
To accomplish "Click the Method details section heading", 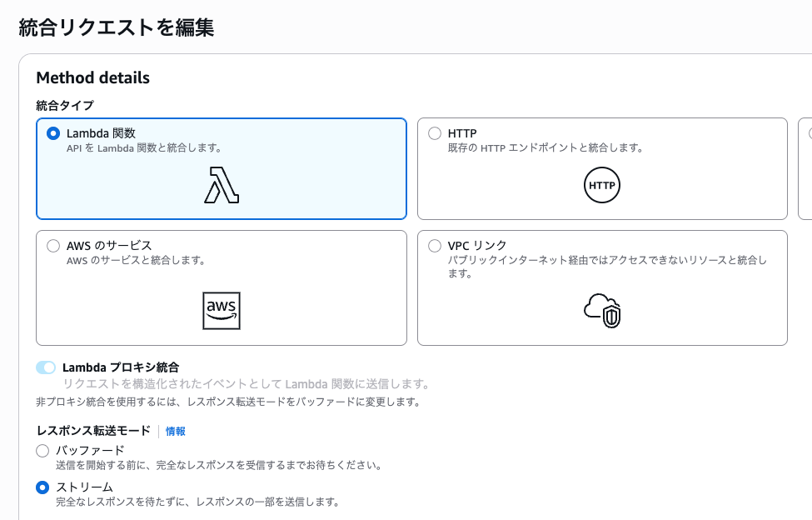I will point(93,77).
